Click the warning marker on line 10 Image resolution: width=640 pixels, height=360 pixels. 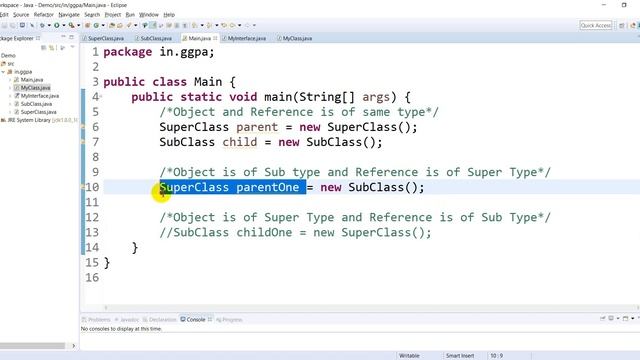pos(83,187)
